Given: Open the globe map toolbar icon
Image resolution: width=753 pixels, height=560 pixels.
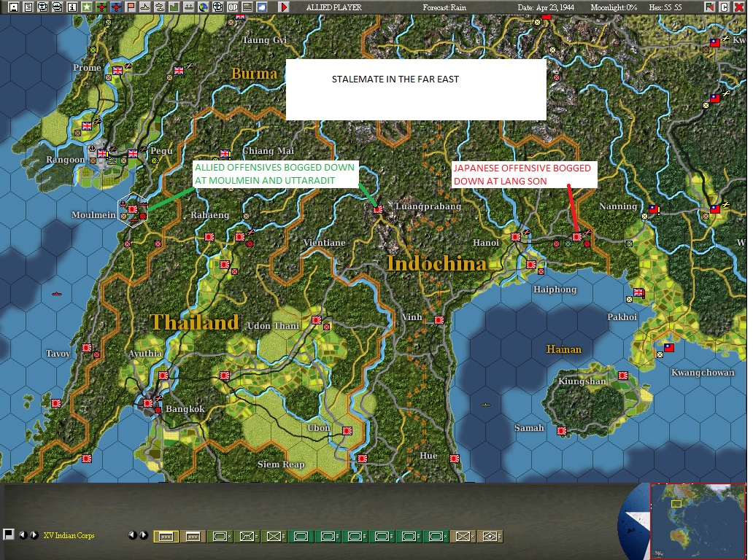Looking at the screenshot, I should (x=203, y=7).
